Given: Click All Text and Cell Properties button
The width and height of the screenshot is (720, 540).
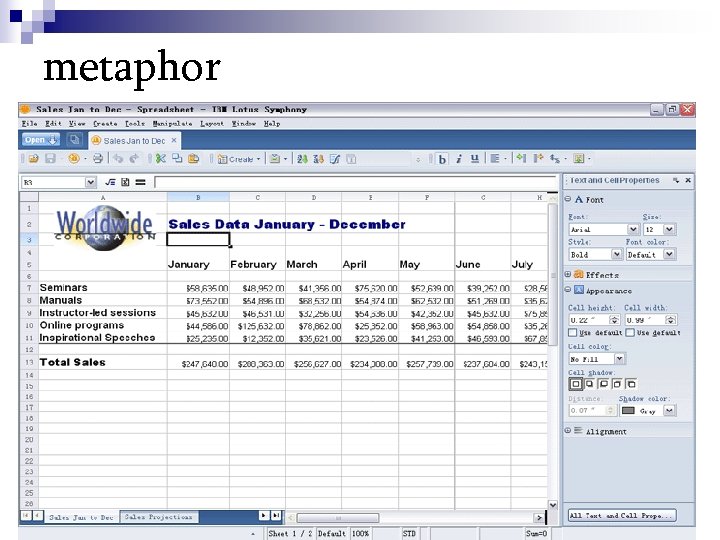Looking at the screenshot, I should [x=622, y=516].
